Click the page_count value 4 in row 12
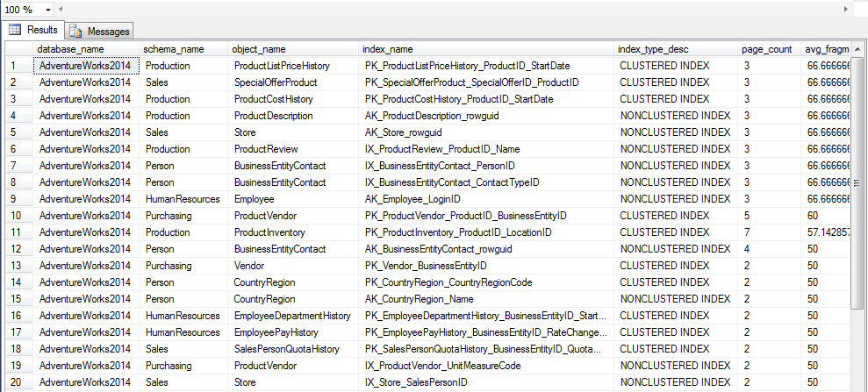This screenshot has width=868, height=392. (x=769, y=249)
